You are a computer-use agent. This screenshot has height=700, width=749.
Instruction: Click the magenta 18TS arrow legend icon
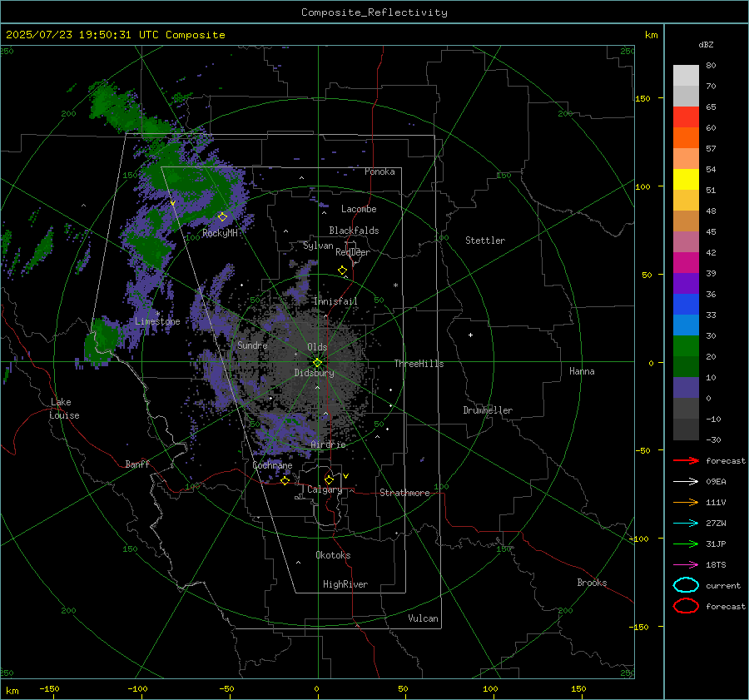click(x=686, y=565)
